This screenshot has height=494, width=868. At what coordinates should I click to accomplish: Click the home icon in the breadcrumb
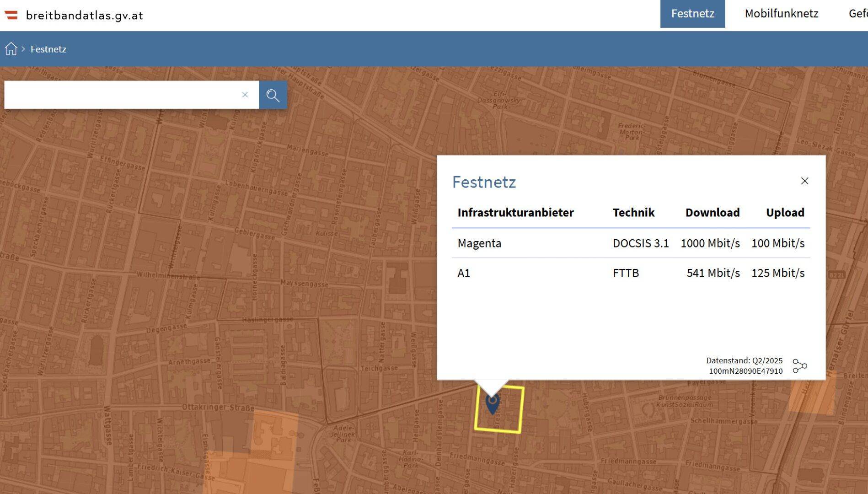click(x=11, y=49)
